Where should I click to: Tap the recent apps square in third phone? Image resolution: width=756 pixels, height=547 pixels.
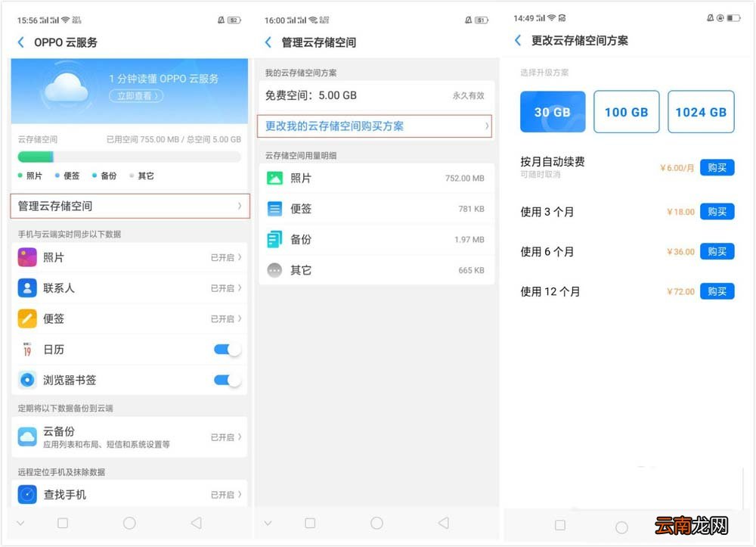559,525
